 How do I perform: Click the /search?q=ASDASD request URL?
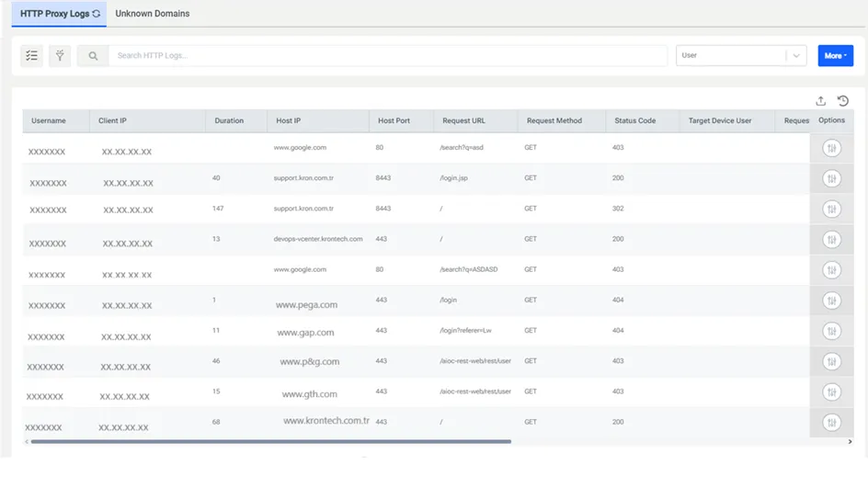[x=468, y=269]
